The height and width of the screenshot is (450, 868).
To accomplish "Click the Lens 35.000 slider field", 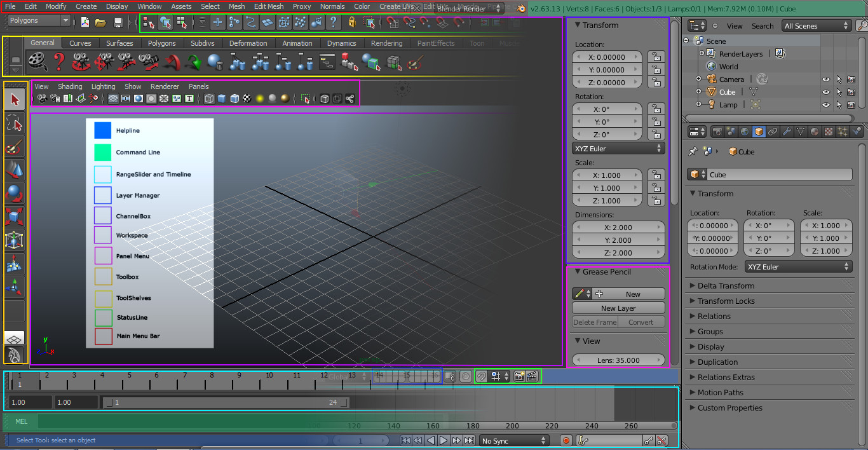I will 618,360.
